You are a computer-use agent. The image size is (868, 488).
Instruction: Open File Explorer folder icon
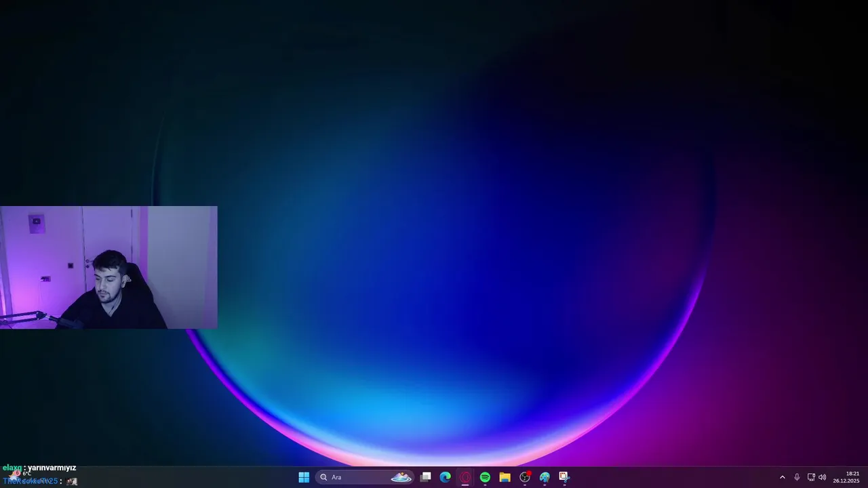(x=505, y=477)
